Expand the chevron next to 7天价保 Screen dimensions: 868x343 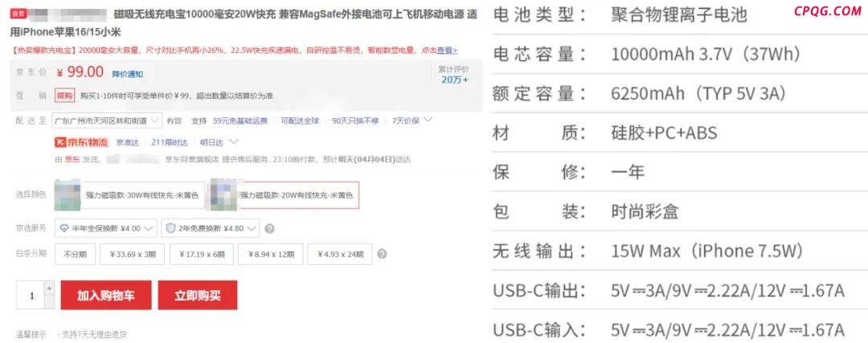(x=428, y=120)
